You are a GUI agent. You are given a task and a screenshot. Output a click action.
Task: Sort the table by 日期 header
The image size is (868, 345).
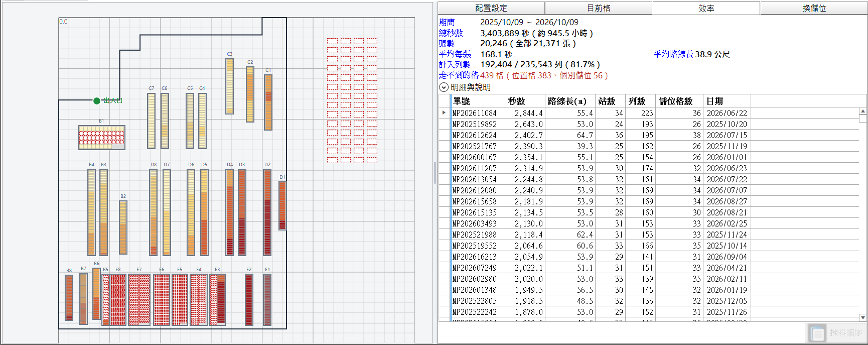click(x=727, y=101)
